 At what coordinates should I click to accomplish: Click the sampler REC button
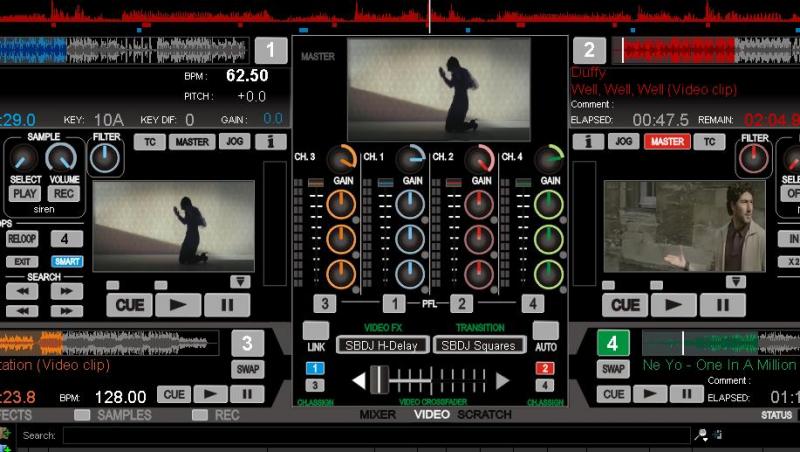[x=64, y=194]
